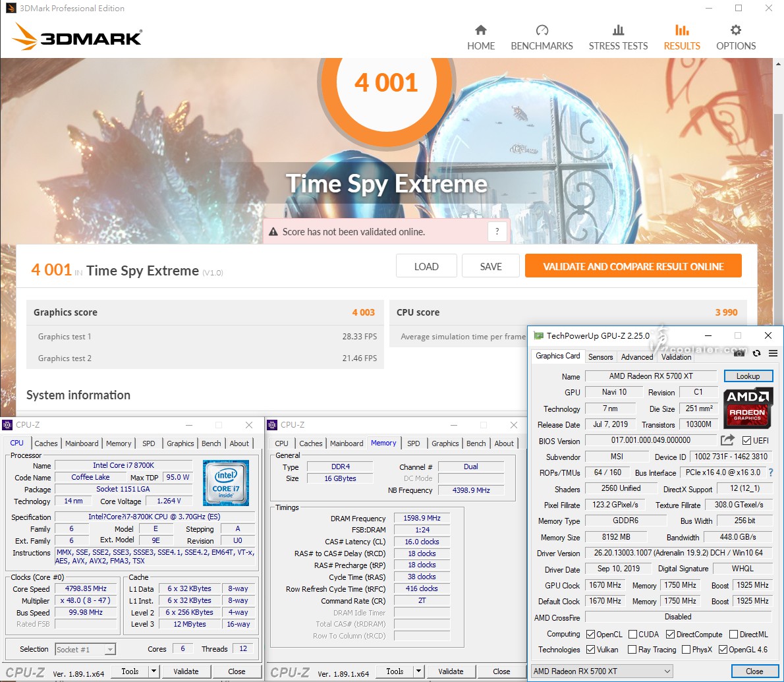This screenshot has height=682, width=784.
Task: Click the Memory CPU-Z window title icon
Action: pyautogui.click(x=272, y=425)
